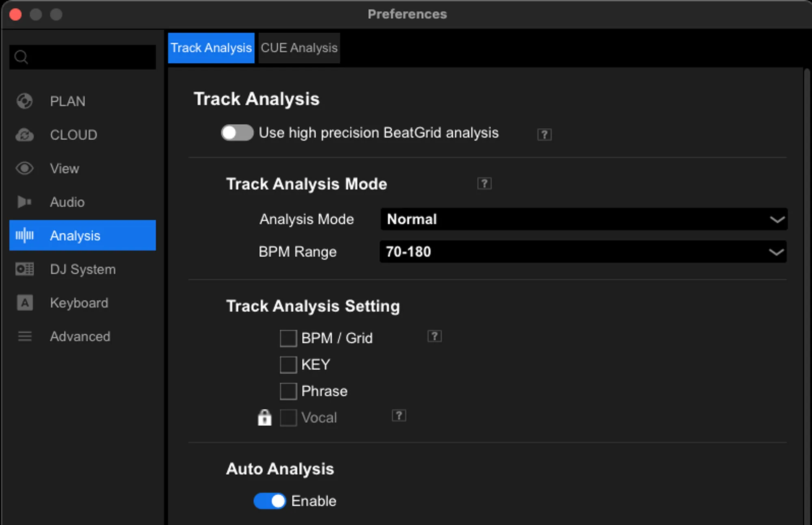Disable Auto Analysis Enable toggle

click(270, 501)
